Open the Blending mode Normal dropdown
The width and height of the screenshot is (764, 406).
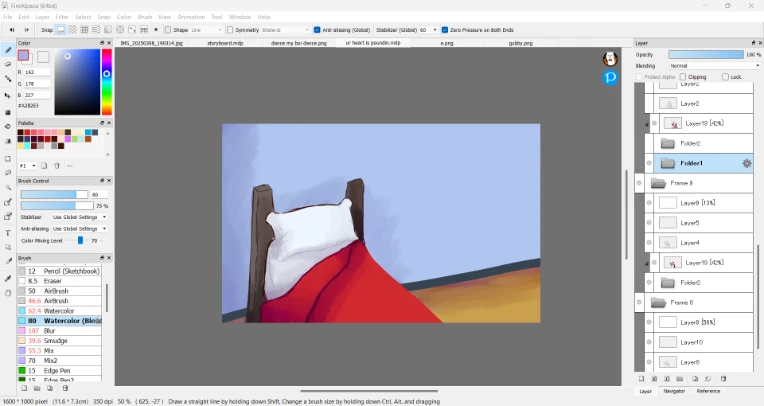[x=714, y=66]
